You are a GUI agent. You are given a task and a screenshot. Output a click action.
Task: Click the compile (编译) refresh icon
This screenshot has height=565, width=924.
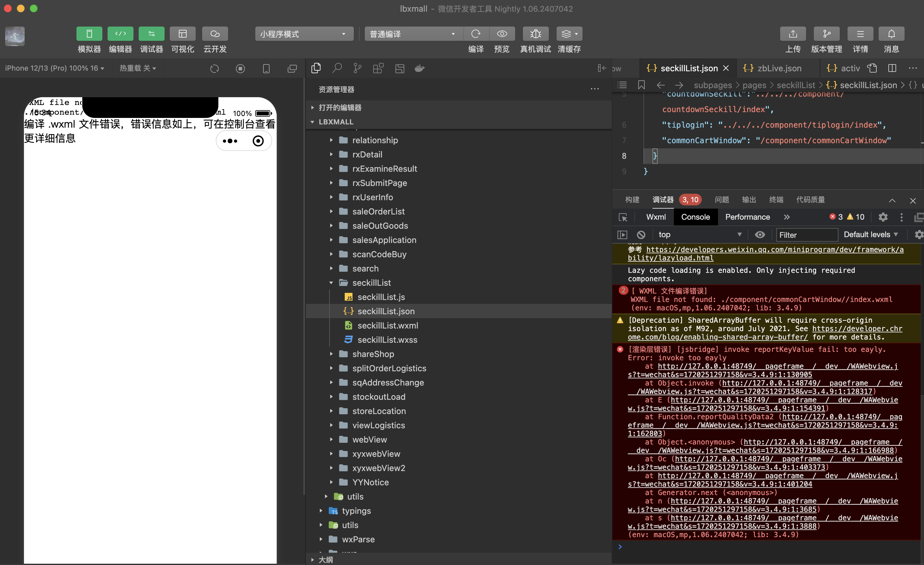476,34
